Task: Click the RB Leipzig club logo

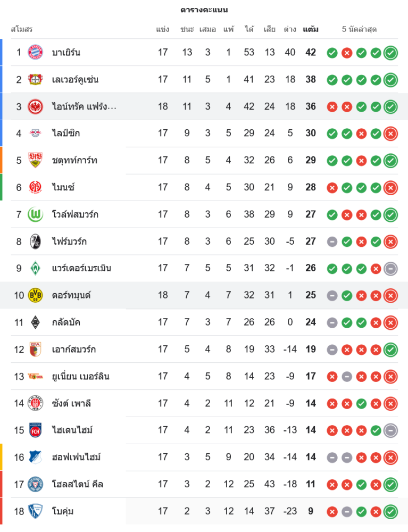Action: tap(35, 134)
